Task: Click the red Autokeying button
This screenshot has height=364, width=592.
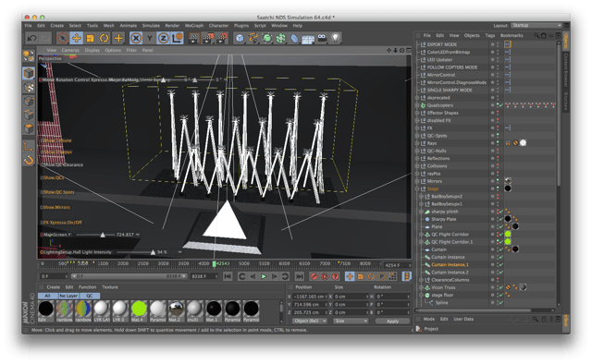Action: tap(325, 276)
